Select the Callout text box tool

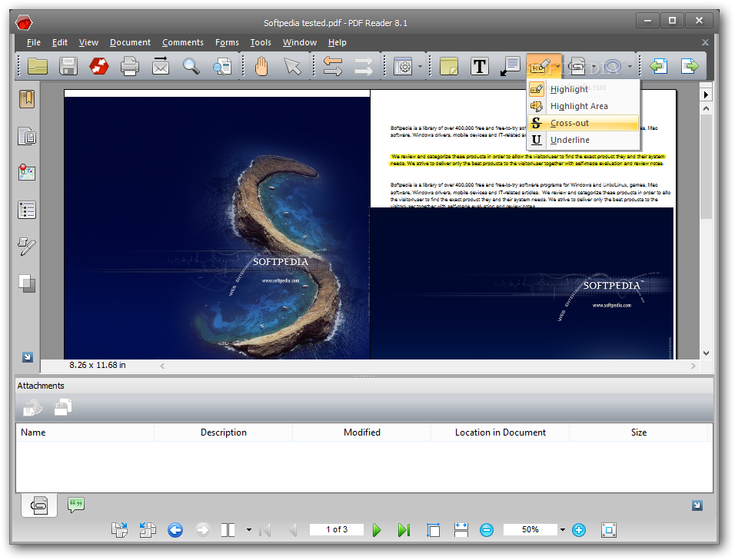511,67
